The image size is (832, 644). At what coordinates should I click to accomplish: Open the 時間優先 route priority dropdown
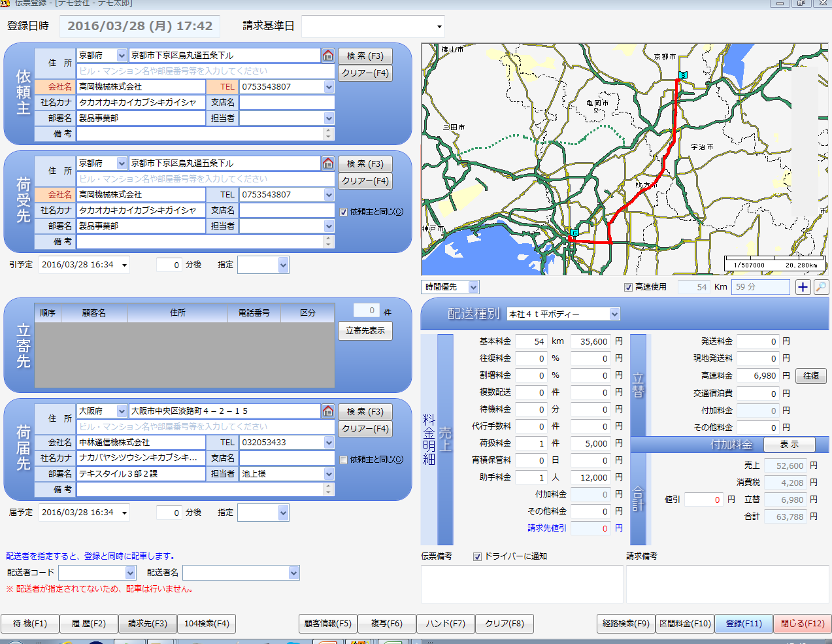pyautogui.click(x=473, y=287)
